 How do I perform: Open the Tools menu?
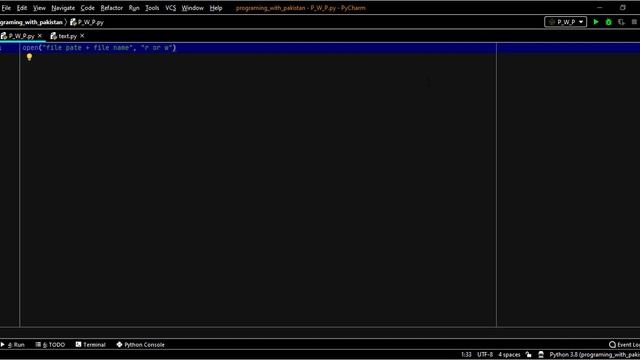click(152, 8)
